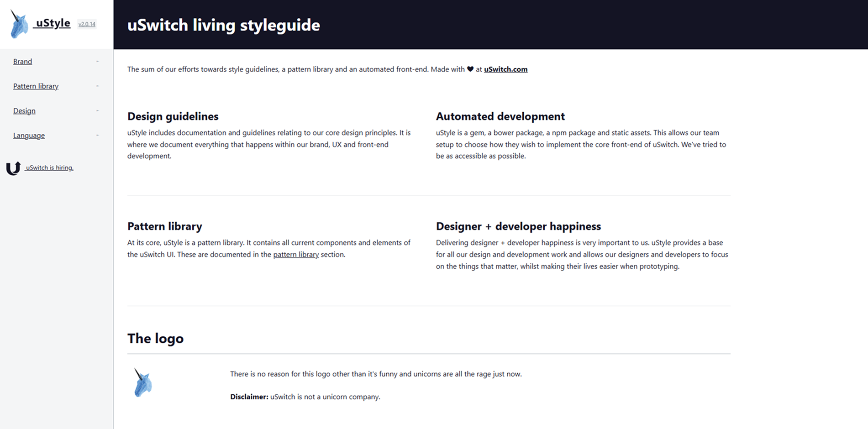Click the Pattern library section heading

tap(165, 226)
